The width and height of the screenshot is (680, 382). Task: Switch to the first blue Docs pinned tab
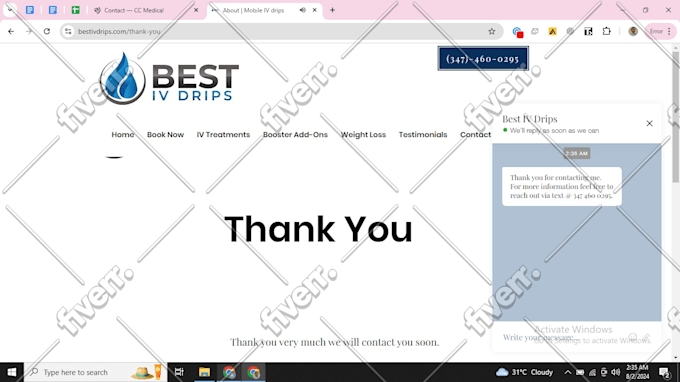pos(30,10)
